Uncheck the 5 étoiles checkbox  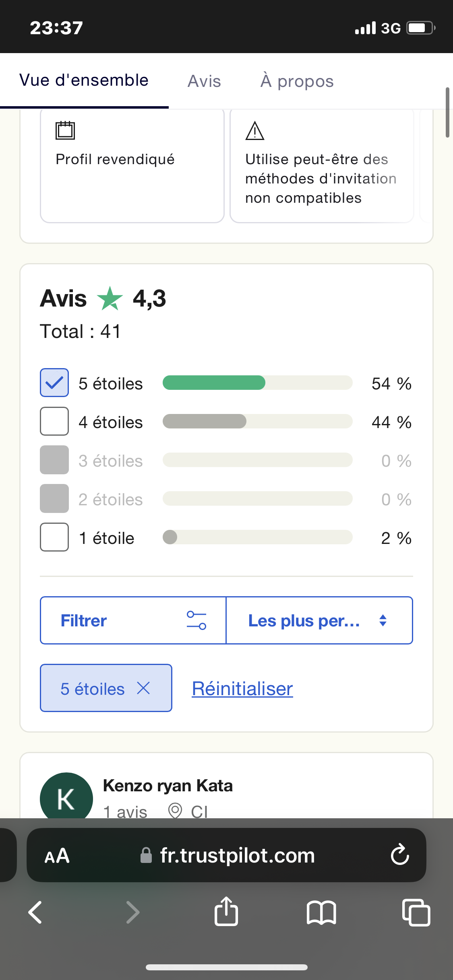54,383
